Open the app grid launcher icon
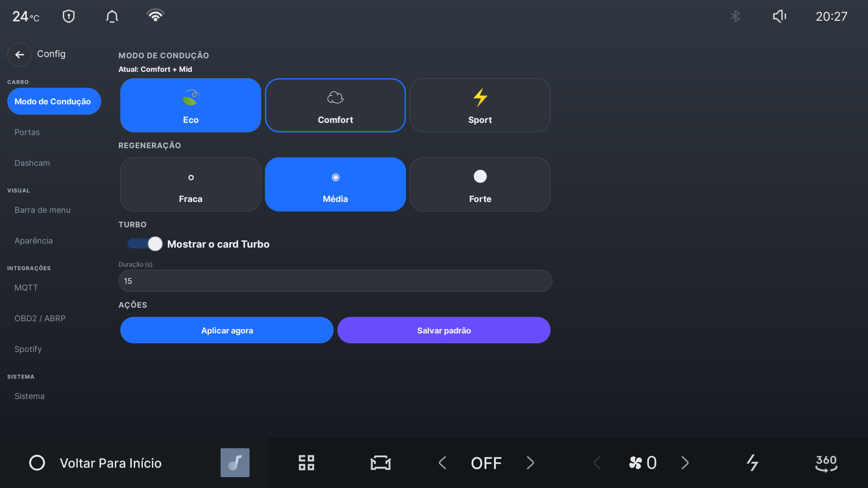This screenshot has width=868, height=488. click(x=307, y=463)
